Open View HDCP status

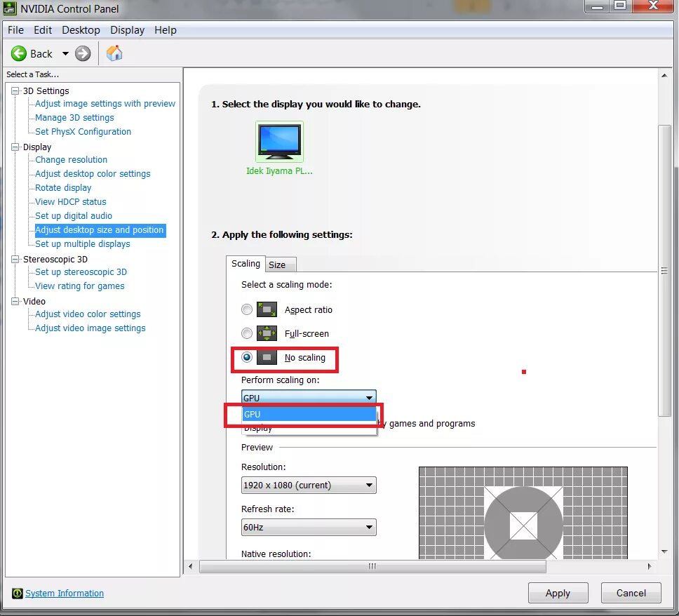(71, 201)
